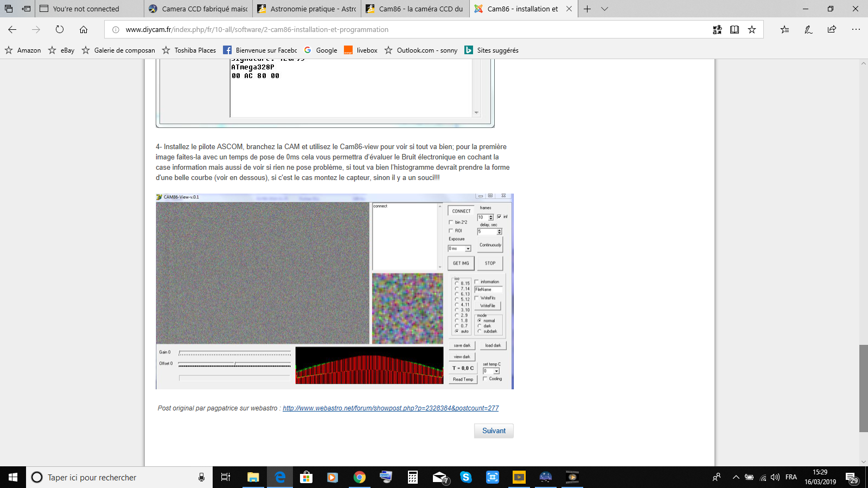Add this page to favorites
Viewport: 868px width, 488px height.
click(752, 30)
